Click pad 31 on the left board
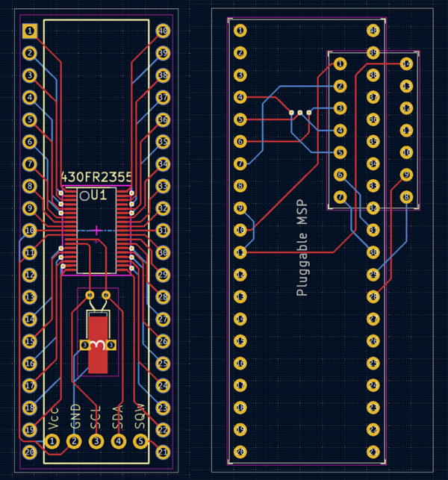 pyautogui.click(x=163, y=231)
